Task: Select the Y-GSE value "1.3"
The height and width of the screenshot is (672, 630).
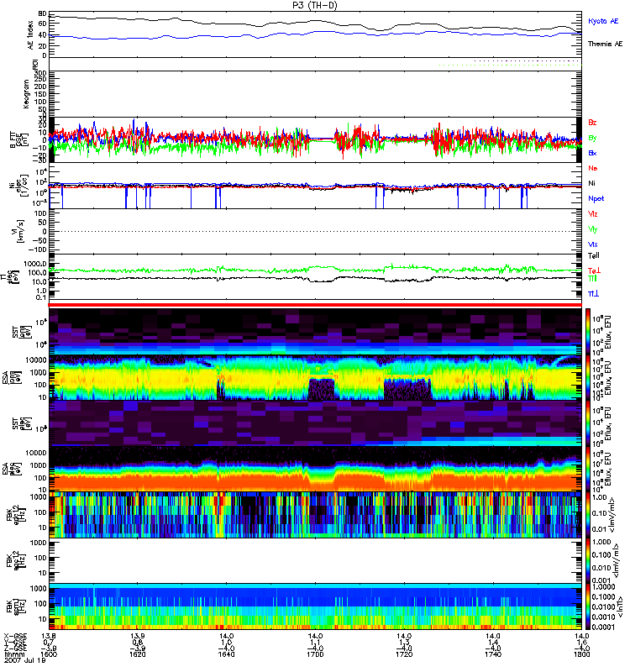Action: 404,643
